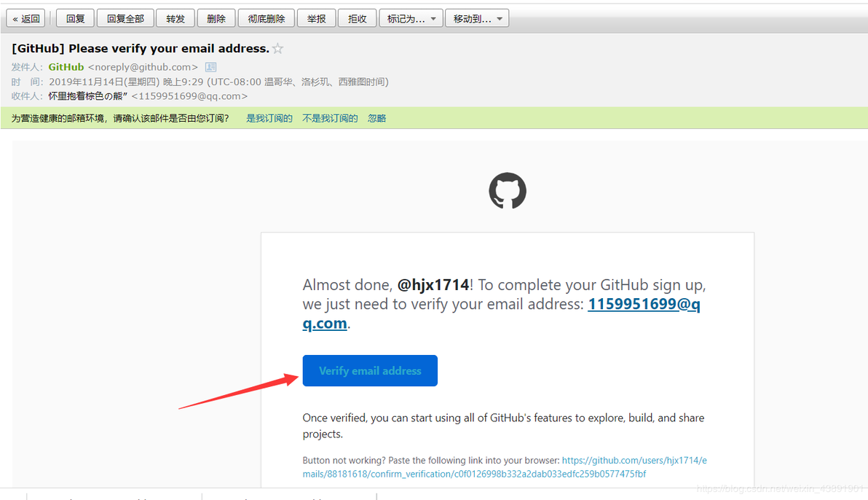Click 不是我订阅的 link
The width and height of the screenshot is (868, 500).
click(330, 118)
